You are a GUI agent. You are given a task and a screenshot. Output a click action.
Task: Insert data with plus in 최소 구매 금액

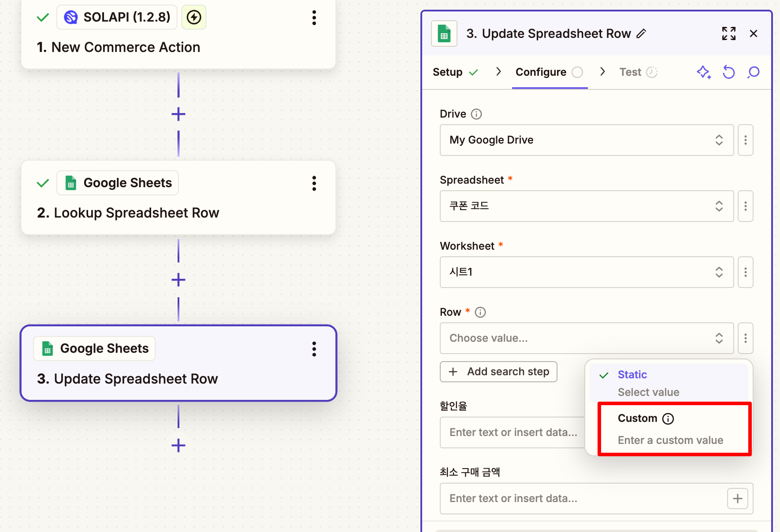[x=738, y=499]
